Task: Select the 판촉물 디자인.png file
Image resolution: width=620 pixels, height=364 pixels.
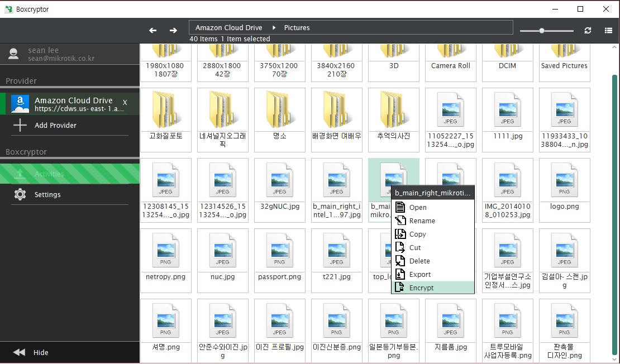Action: click(x=564, y=331)
